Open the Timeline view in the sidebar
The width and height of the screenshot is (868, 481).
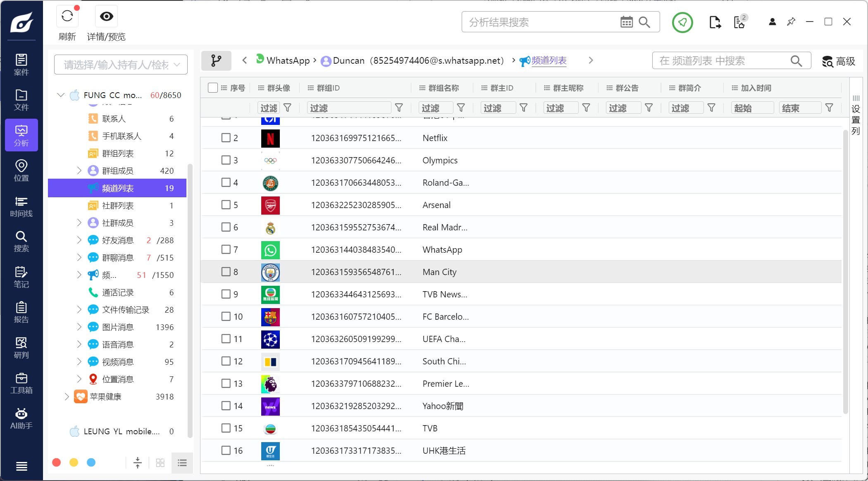(x=21, y=206)
